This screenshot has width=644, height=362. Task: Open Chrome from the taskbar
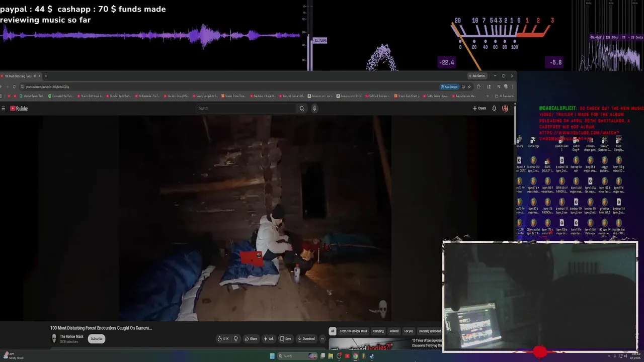[355, 356]
